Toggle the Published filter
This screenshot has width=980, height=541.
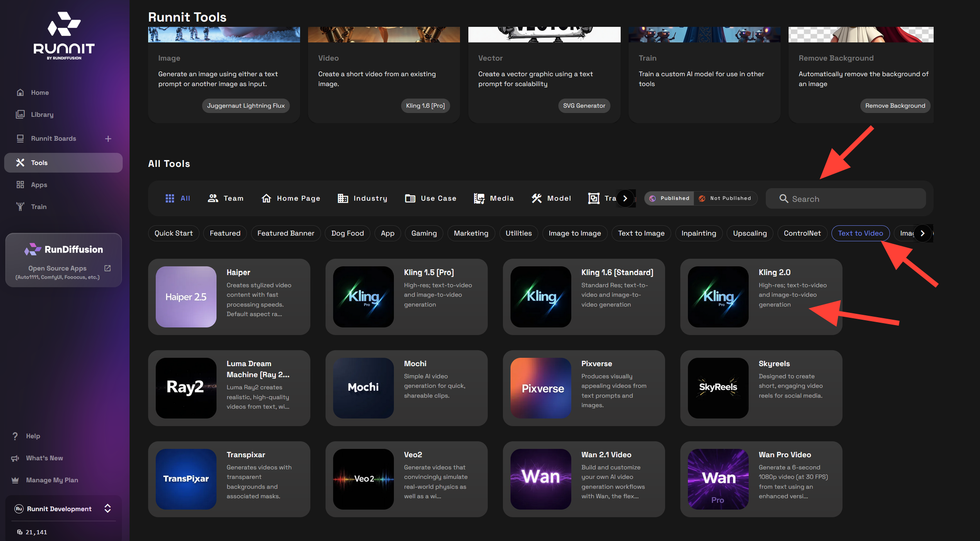(669, 198)
